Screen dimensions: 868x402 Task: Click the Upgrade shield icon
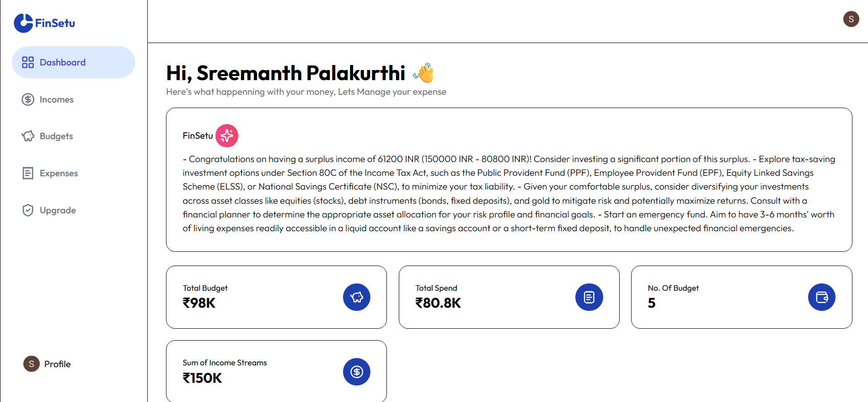28,210
